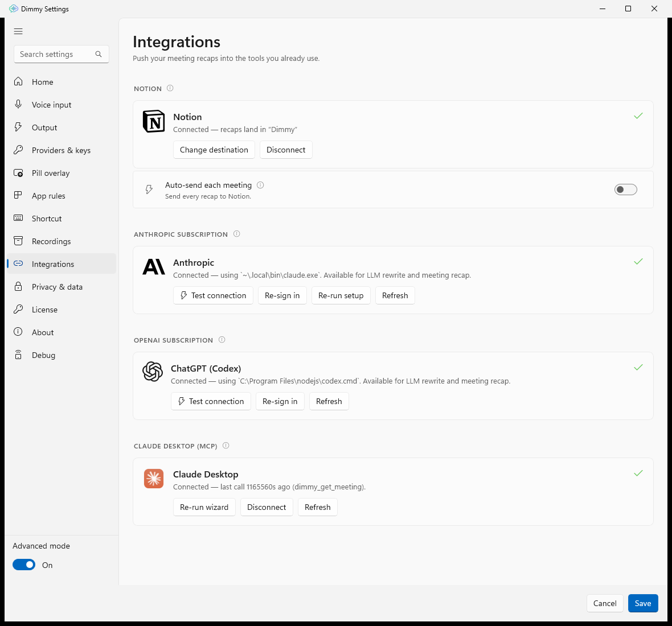Click the Debug icon in sidebar

[18, 355]
